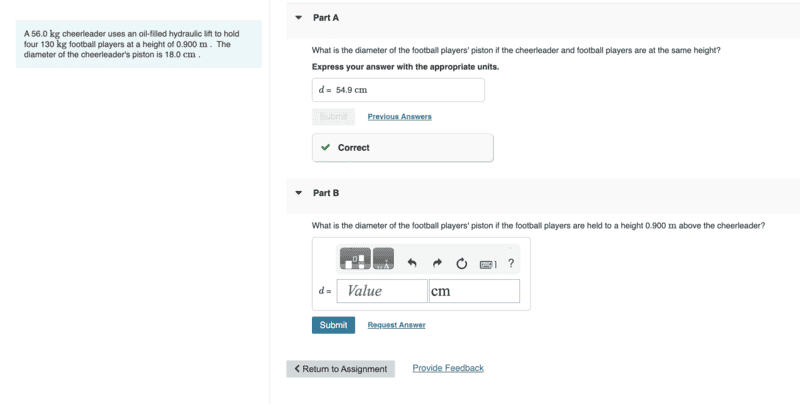Screen dimensions: 800x404
Task: Focus the units field containing cm
Action: pos(474,291)
